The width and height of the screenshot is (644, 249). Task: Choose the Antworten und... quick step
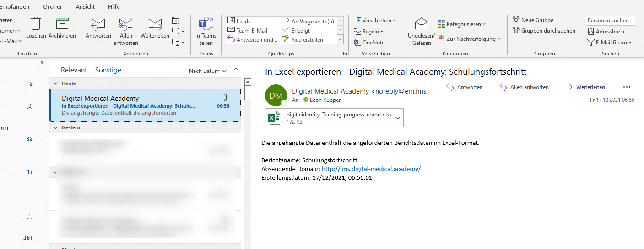tap(253, 39)
